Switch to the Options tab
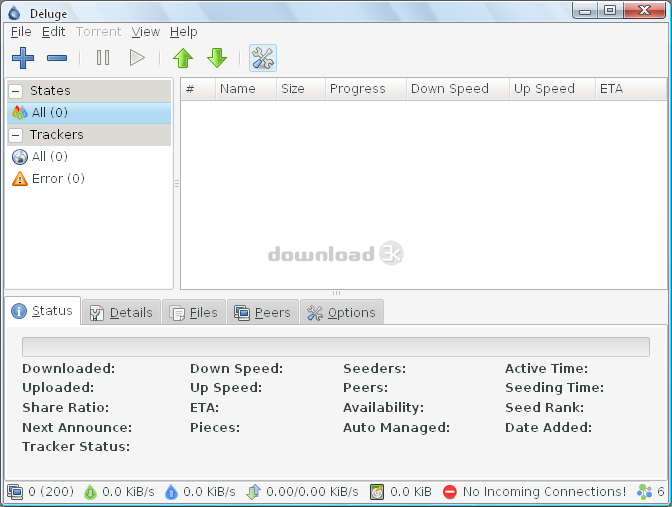This screenshot has height=507, width=672. (342, 312)
